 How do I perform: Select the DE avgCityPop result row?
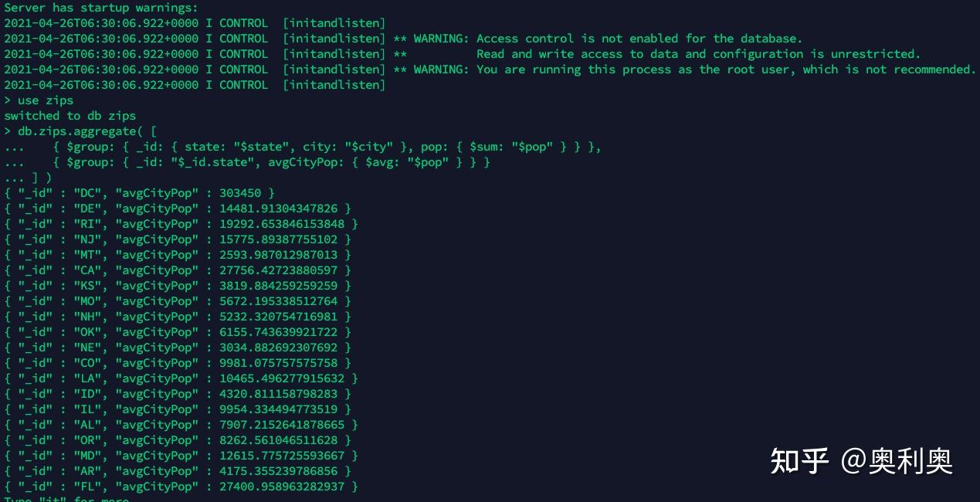click(x=178, y=209)
